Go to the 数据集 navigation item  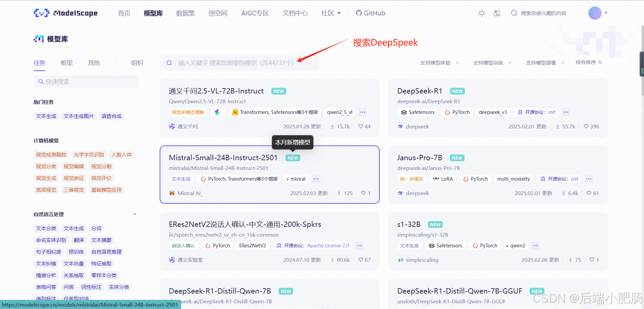point(185,13)
